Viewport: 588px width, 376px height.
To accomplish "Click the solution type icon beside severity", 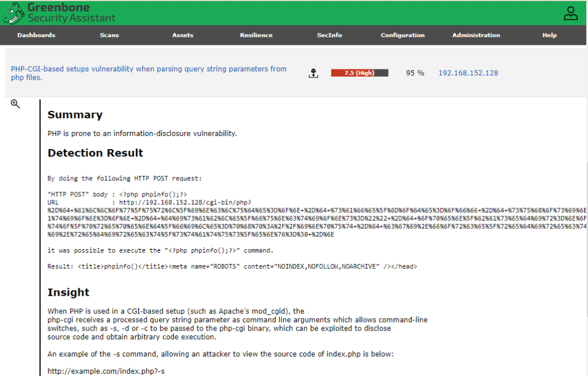I will click(314, 73).
